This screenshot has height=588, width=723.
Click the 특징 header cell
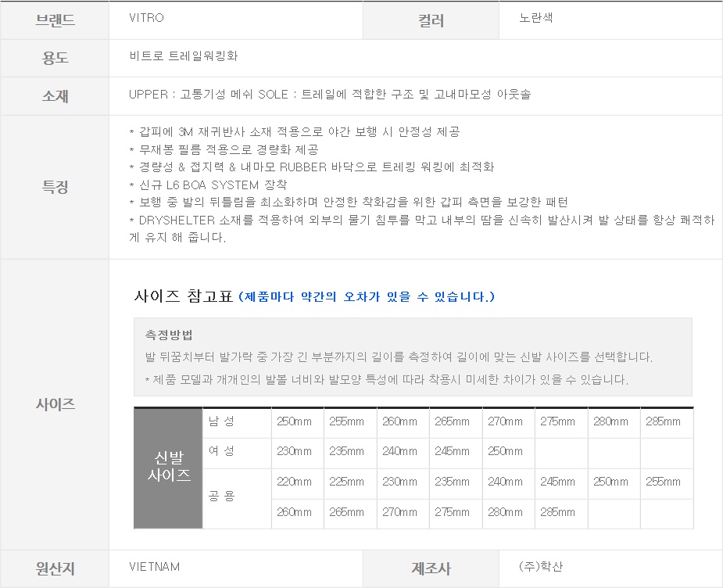pyautogui.click(x=55, y=187)
